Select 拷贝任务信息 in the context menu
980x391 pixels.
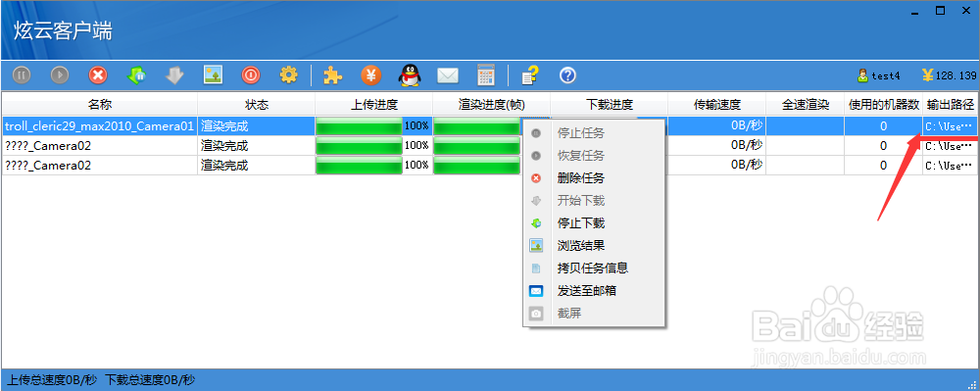594,268
